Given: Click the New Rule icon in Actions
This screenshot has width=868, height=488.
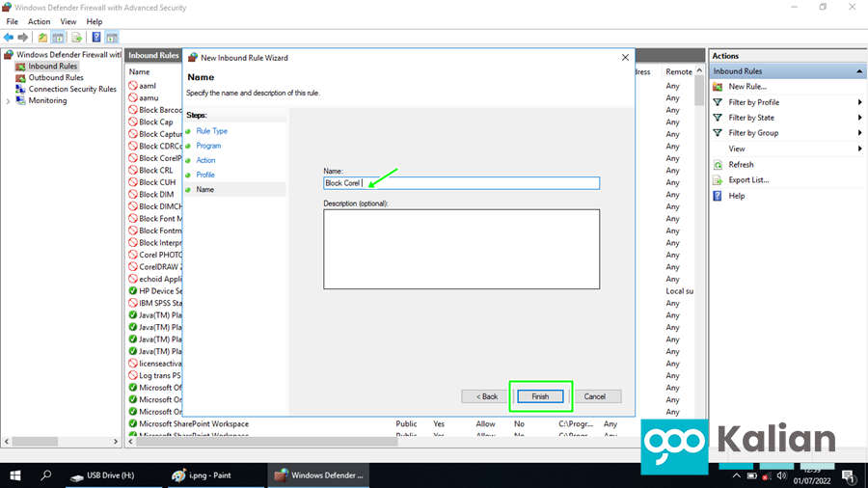Looking at the screenshot, I should 718,87.
